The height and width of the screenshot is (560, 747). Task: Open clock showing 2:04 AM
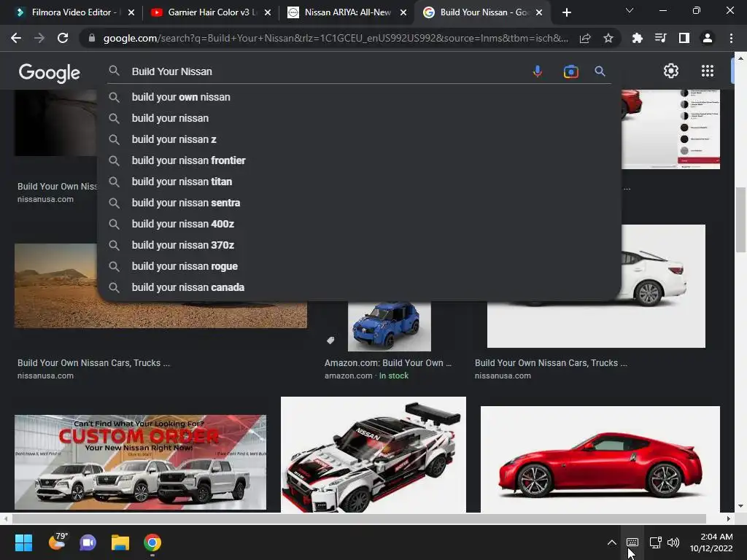711,542
